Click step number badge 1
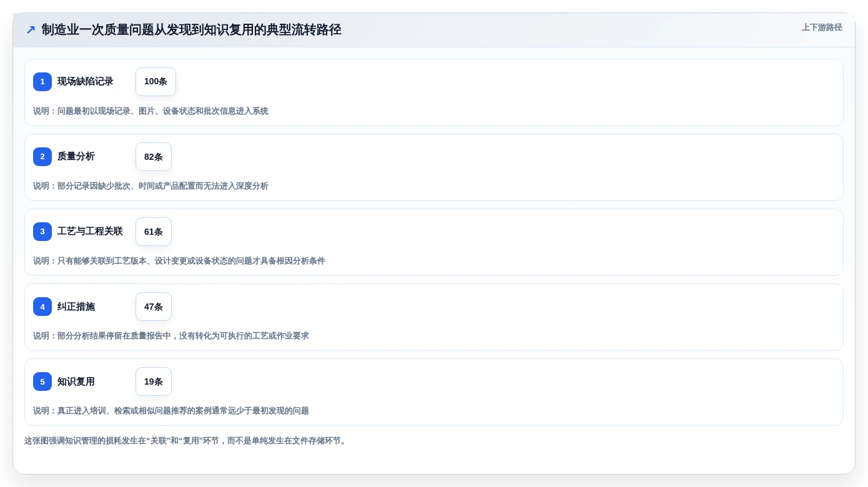 click(42, 82)
